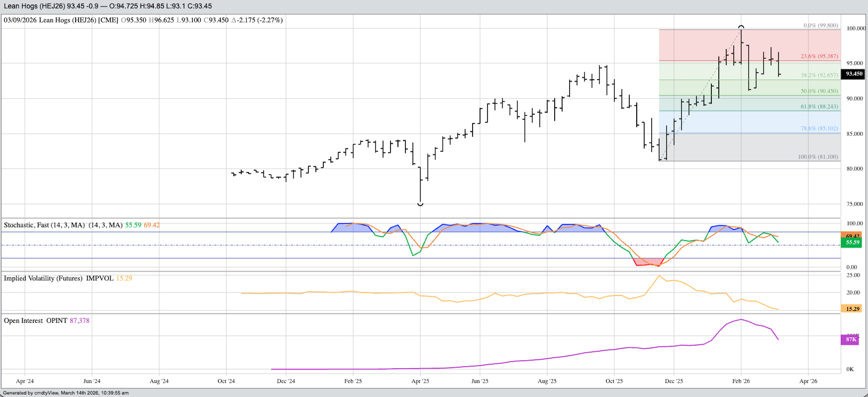Click the red oversold stochastic shaded area
The width and height of the screenshot is (868, 397).
coord(647,262)
